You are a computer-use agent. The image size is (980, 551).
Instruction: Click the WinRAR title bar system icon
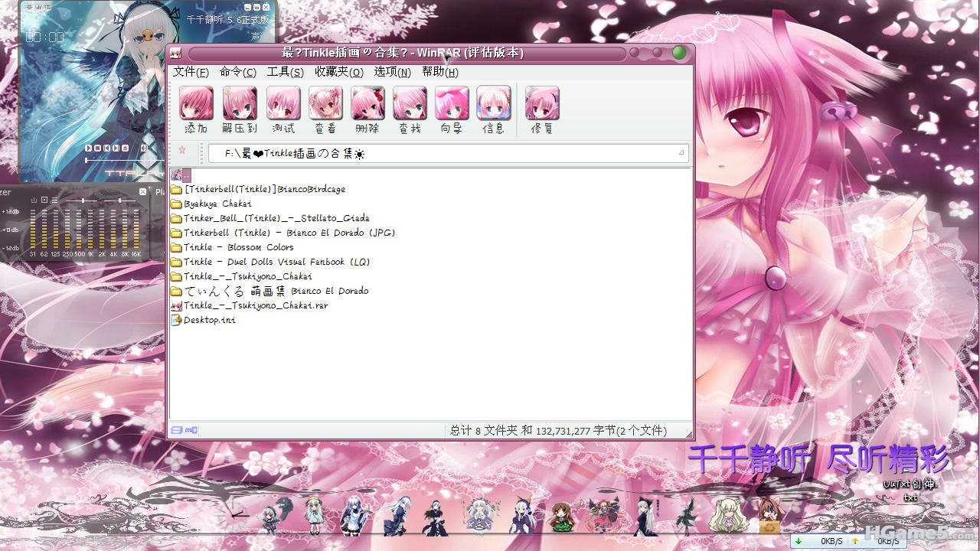176,53
